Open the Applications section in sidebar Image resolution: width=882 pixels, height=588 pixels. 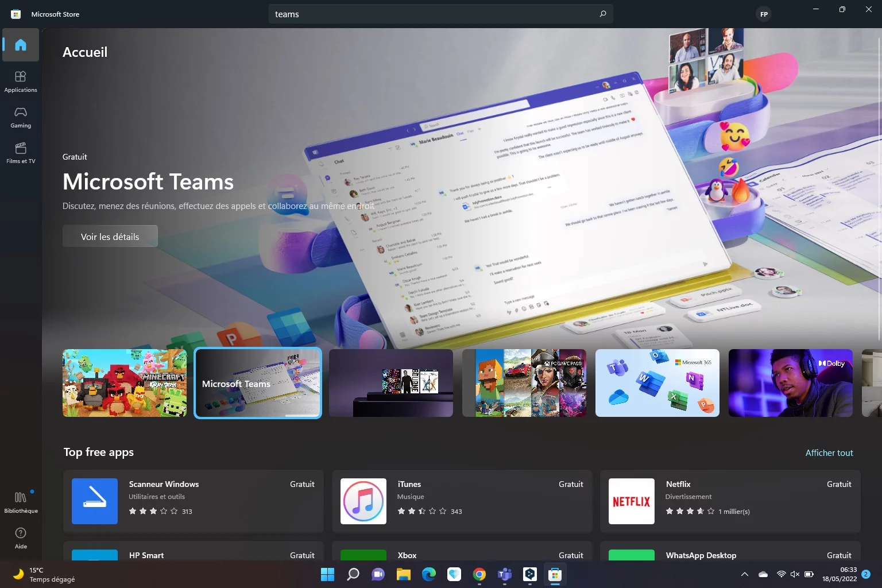click(21, 82)
